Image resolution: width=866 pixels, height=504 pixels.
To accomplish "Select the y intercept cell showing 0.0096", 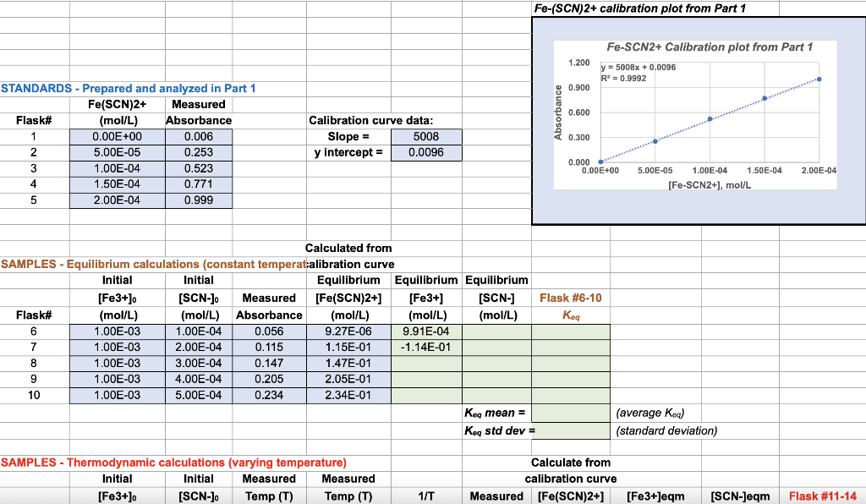I will point(426,152).
